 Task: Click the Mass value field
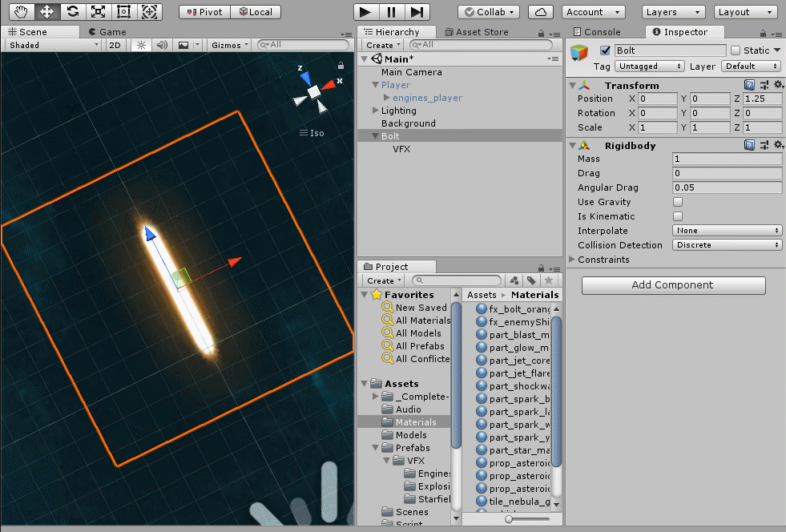727,159
